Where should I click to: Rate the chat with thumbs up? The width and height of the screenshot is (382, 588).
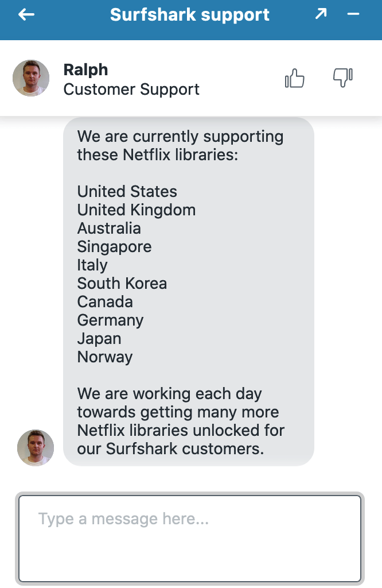click(x=295, y=79)
